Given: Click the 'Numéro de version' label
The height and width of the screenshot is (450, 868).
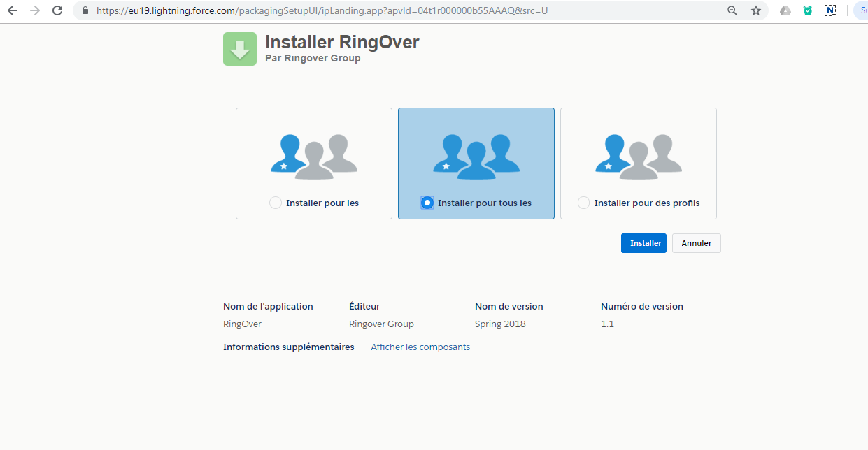Looking at the screenshot, I should (x=642, y=306).
